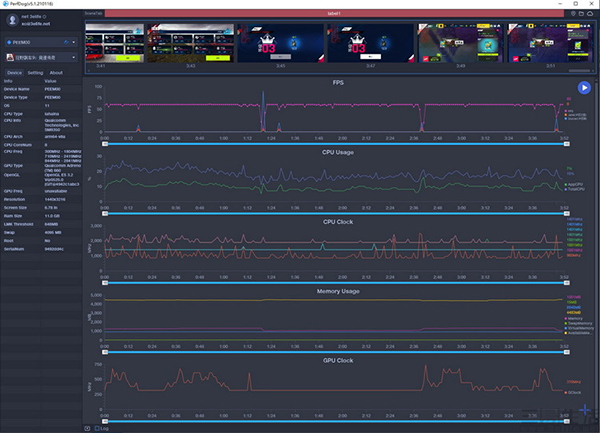Click the small icon left of Log
The width and height of the screenshot is (600, 433).
coord(87,428)
